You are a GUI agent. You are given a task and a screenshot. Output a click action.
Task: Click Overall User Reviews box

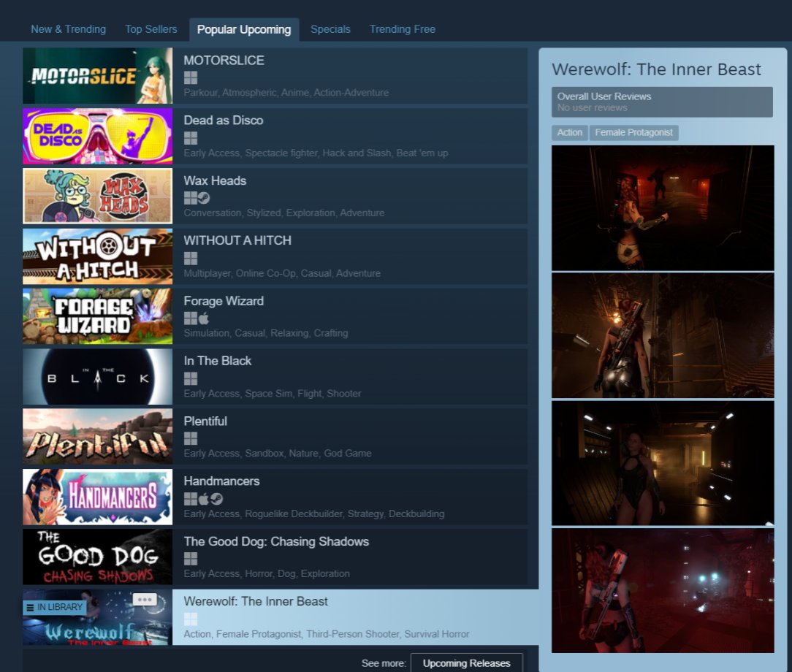(x=662, y=102)
